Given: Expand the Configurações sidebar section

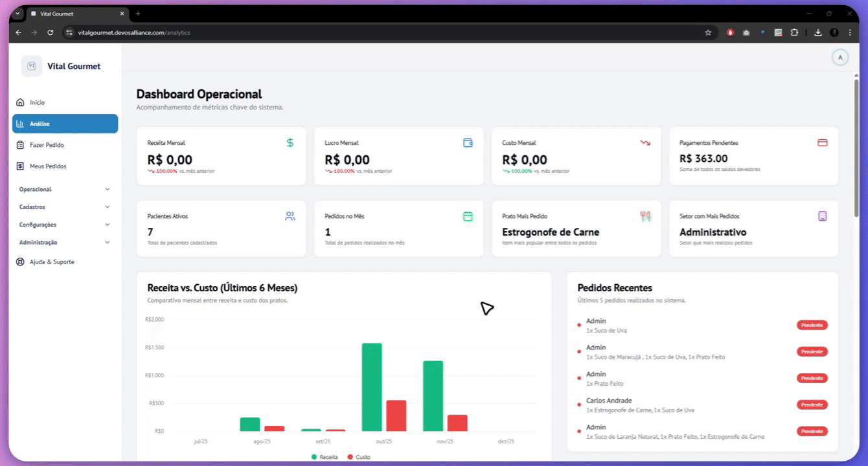Looking at the screenshot, I should (x=65, y=225).
